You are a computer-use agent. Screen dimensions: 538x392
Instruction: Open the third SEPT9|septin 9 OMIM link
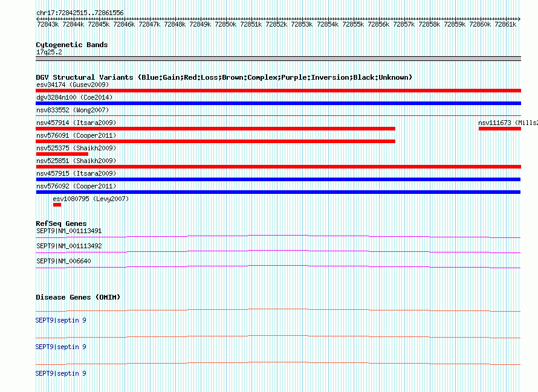tap(60, 373)
